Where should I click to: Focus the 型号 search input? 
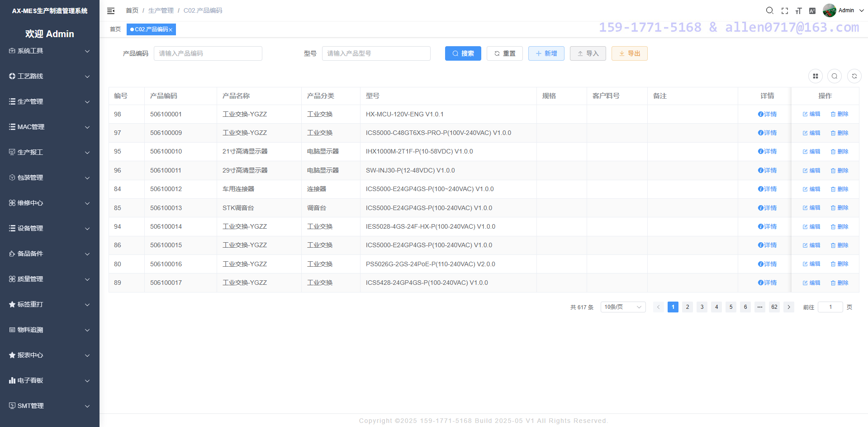[x=376, y=53]
